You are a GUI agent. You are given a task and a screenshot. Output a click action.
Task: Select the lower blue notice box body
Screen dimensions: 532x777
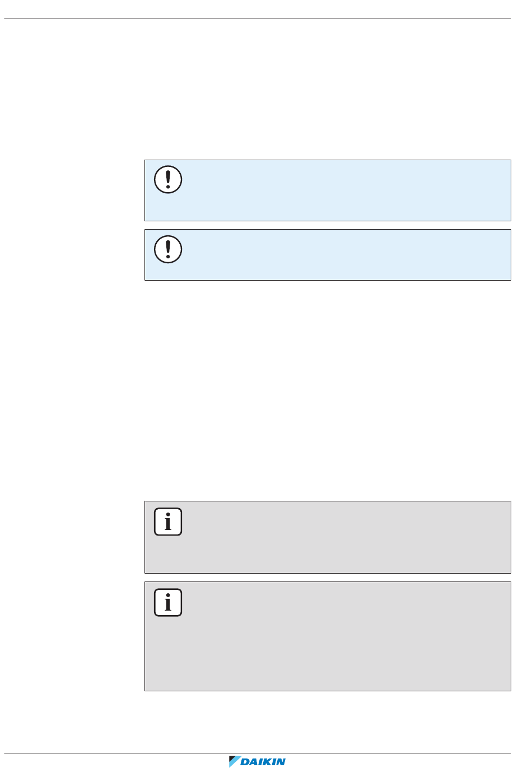pos(328,255)
